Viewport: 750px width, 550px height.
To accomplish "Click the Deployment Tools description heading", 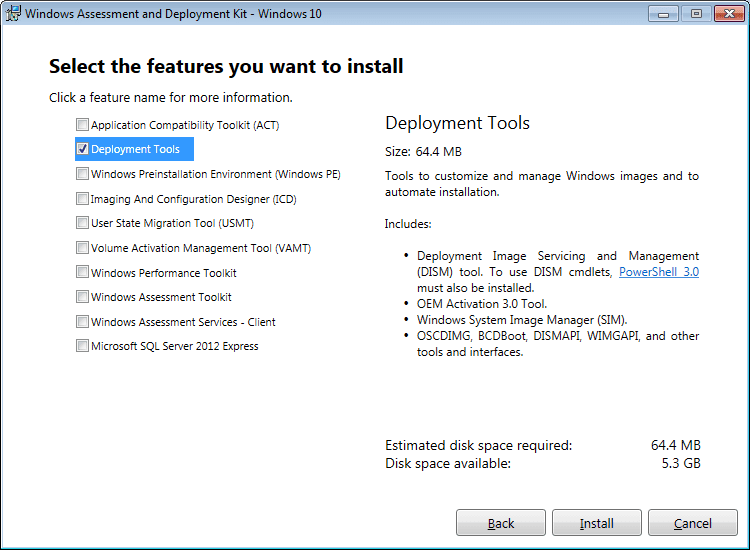I will click(457, 123).
